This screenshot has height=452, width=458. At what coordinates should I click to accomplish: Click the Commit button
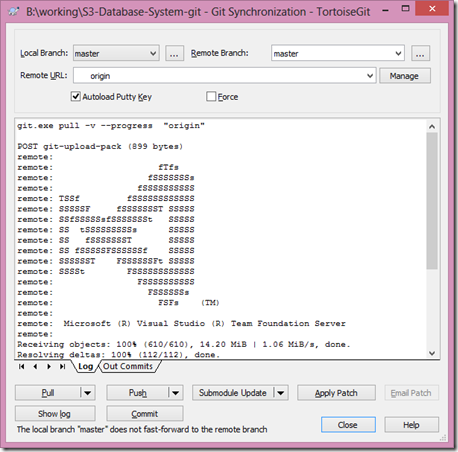click(x=145, y=414)
